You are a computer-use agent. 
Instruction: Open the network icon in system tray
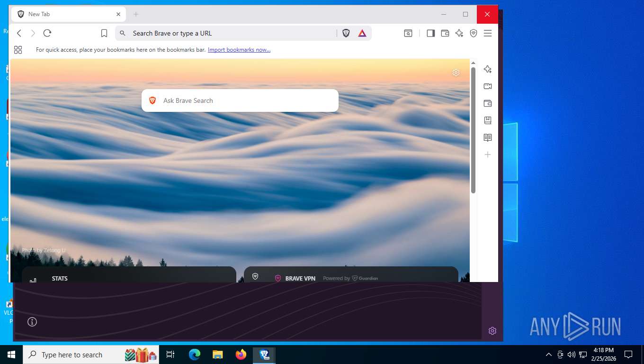[x=583, y=355]
